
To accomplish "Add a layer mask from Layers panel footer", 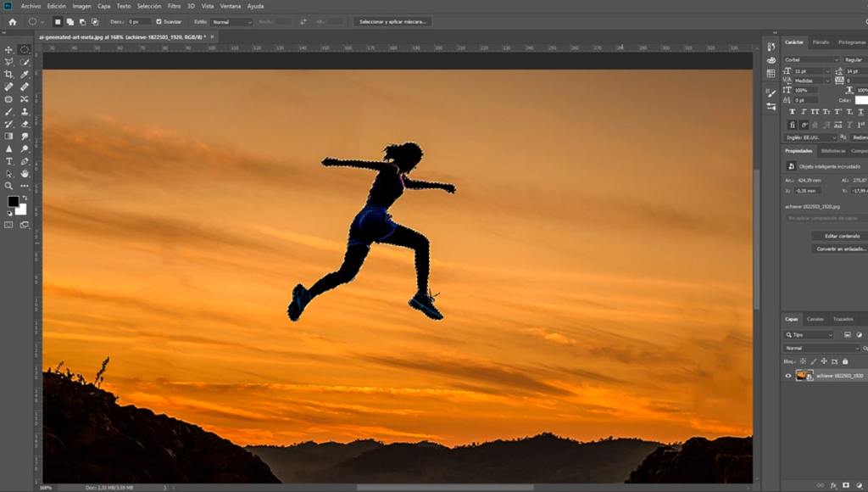I will click(845, 485).
